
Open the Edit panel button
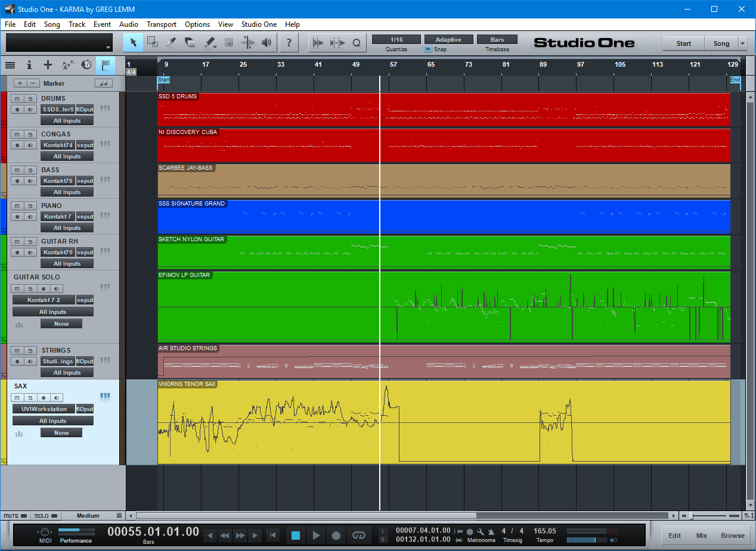pos(674,536)
